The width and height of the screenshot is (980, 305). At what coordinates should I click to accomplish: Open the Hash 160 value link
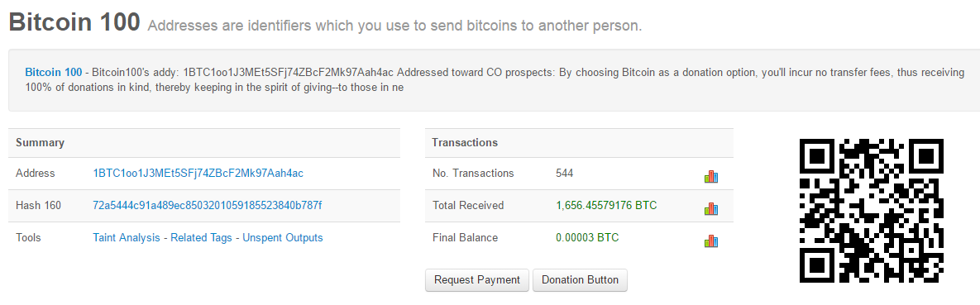(208, 206)
